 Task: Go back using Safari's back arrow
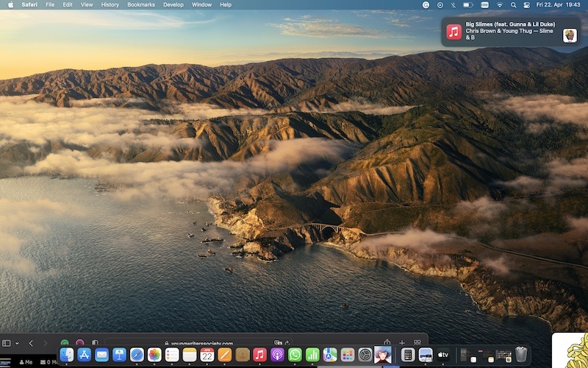pos(31,343)
